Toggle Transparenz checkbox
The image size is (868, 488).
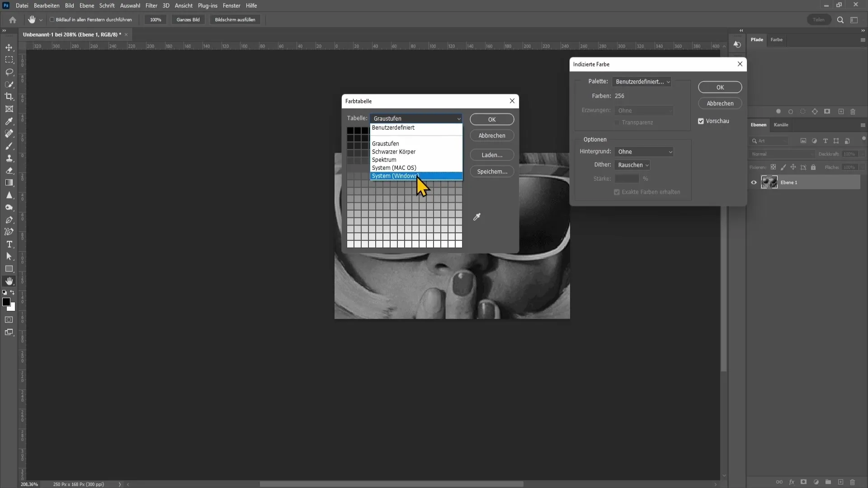click(617, 122)
